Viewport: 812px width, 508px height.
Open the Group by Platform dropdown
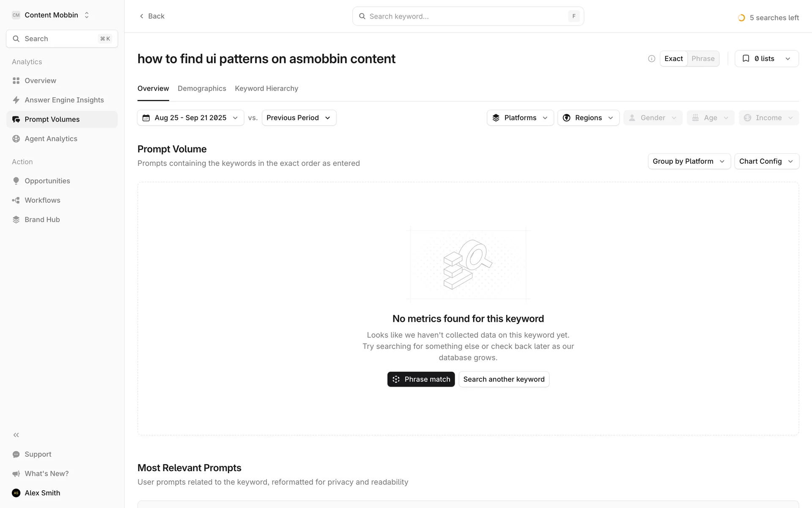click(x=689, y=161)
